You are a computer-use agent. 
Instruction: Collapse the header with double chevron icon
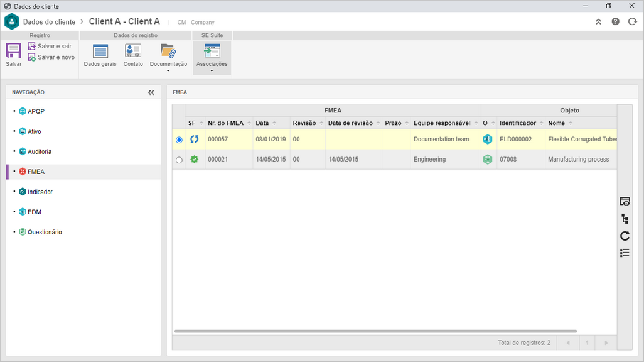(x=598, y=22)
